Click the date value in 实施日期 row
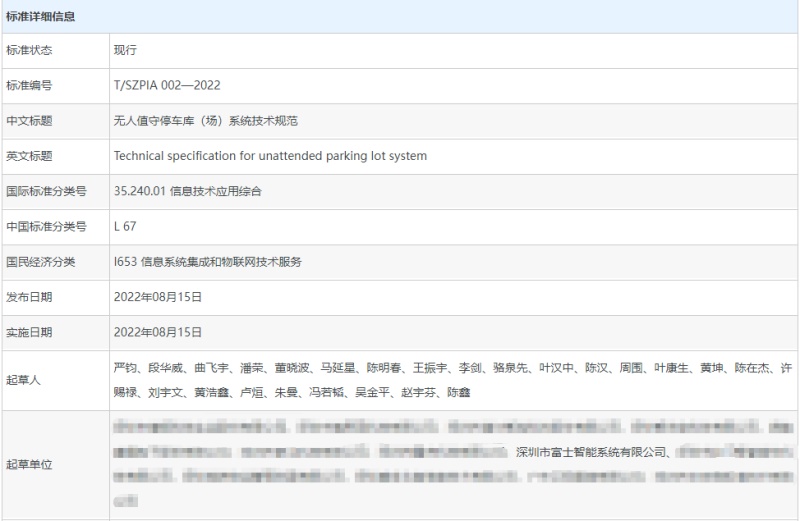The height and width of the screenshot is (521, 800). 158,332
